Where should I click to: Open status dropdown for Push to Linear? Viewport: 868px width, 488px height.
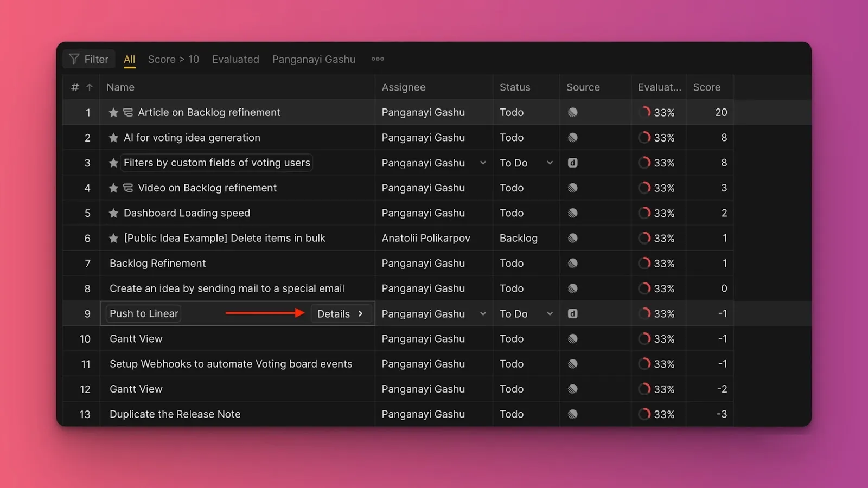click(x=550, y=314)
